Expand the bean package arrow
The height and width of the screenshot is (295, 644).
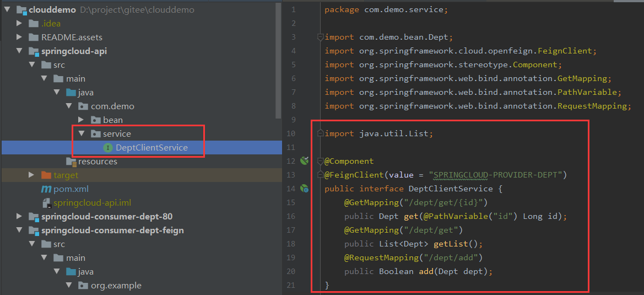(82, 120)
